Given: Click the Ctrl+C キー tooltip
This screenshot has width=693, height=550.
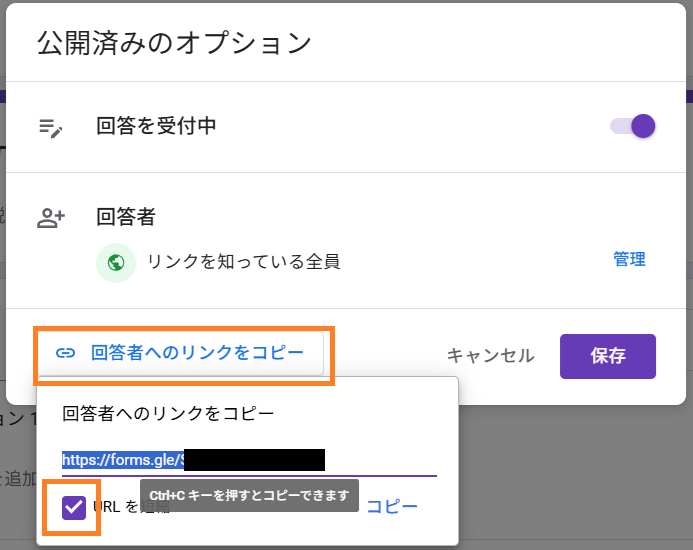Looking at the screenshot, I should point(249,495).
